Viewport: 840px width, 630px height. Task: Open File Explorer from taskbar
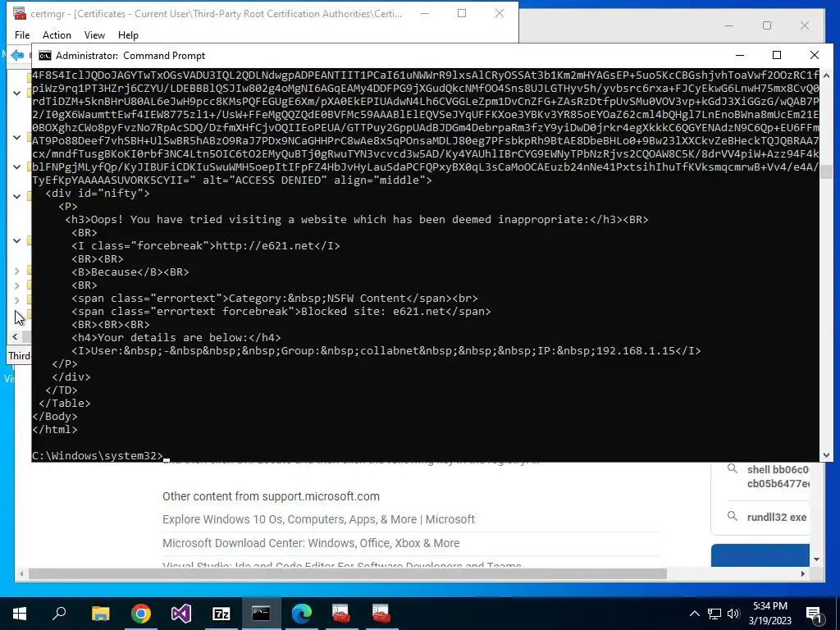point(100,614)
